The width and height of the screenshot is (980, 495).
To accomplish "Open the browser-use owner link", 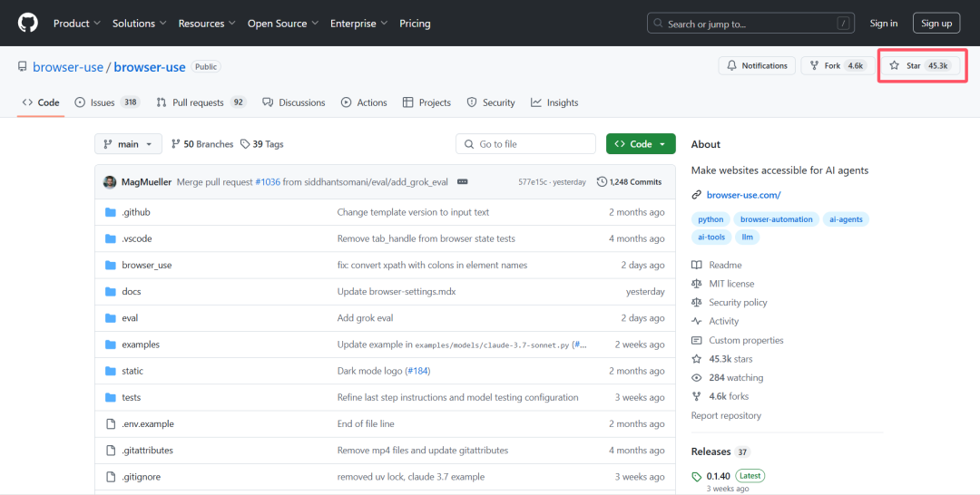I will click(x=68, y=67).
